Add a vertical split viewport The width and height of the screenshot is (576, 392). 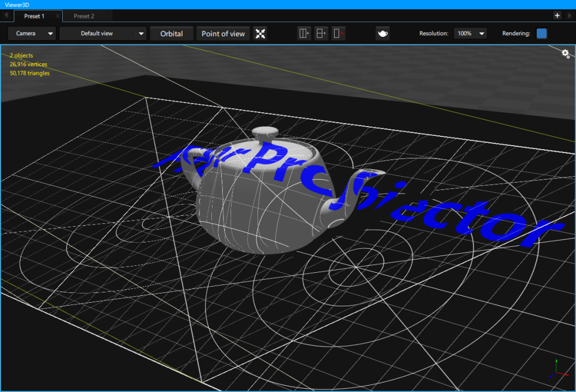pos(304,33)
